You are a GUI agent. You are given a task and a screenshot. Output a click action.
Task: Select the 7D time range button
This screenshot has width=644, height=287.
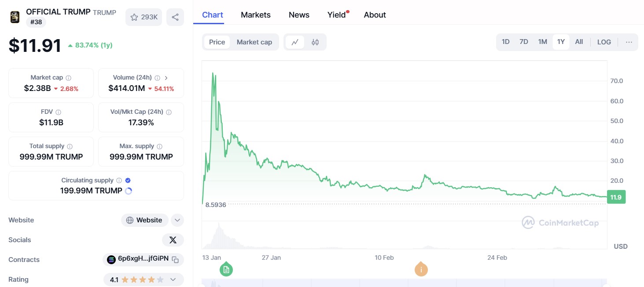click(524, 42)
